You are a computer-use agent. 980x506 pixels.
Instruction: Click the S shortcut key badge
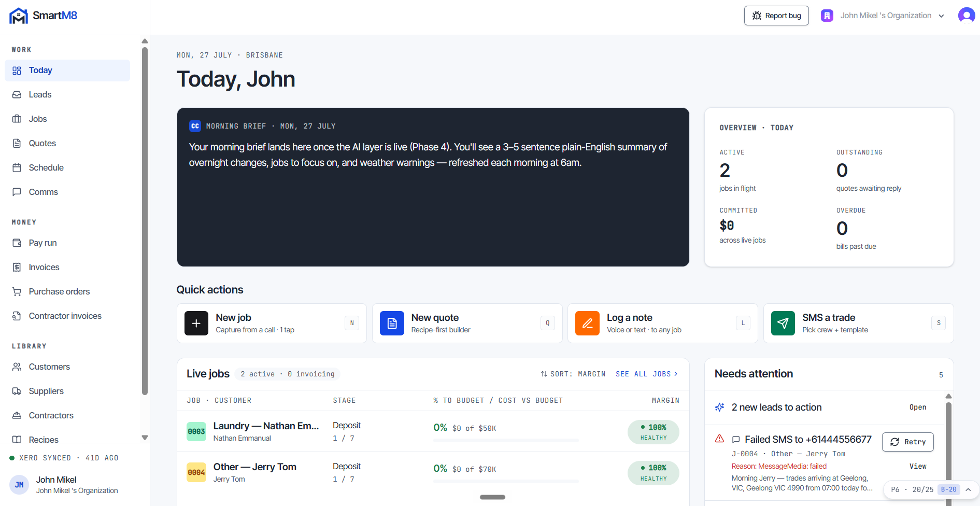point(939,323)
